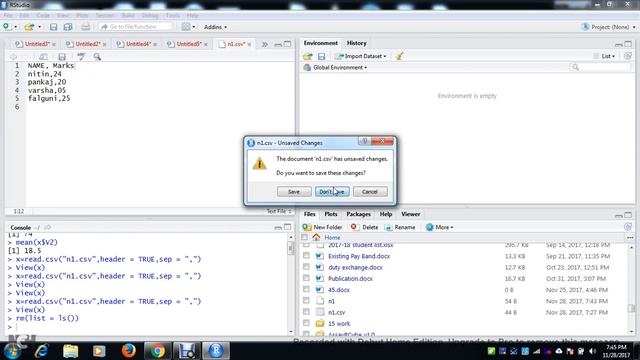This screenshot has width=640, height=360.
Task: Check the box for duty exchange.docx
Action: pyautogui.click(x=306, y=267)
